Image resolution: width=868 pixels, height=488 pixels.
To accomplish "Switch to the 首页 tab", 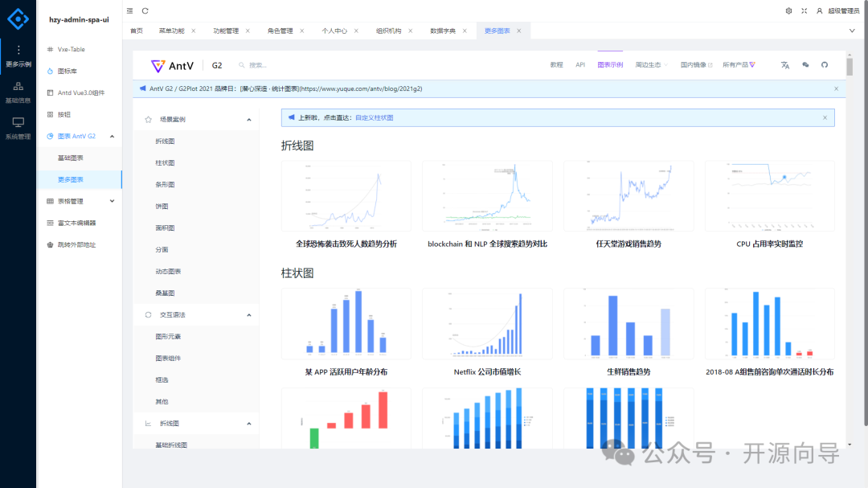I will 136,31.
